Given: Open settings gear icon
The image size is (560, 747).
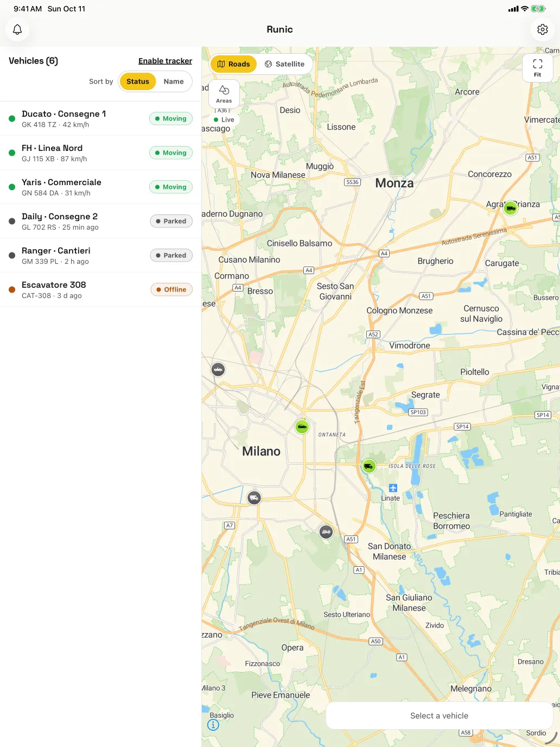Looking at the screenshot, I should [x=543, y=29].
